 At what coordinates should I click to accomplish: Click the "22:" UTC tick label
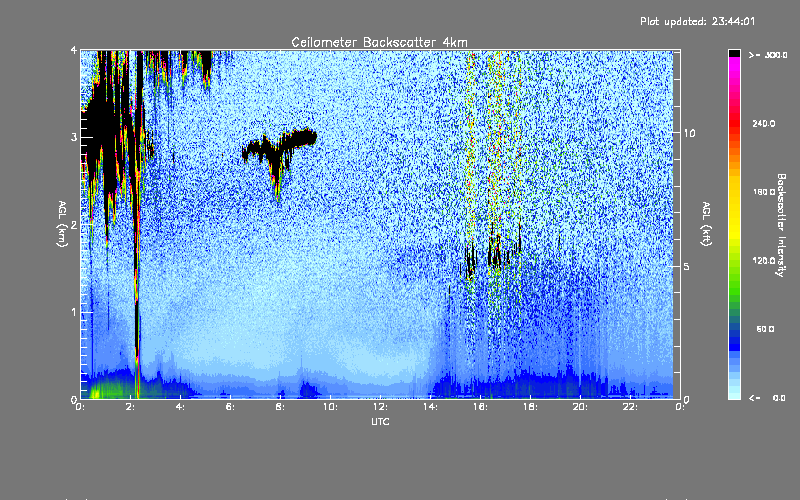630,407
